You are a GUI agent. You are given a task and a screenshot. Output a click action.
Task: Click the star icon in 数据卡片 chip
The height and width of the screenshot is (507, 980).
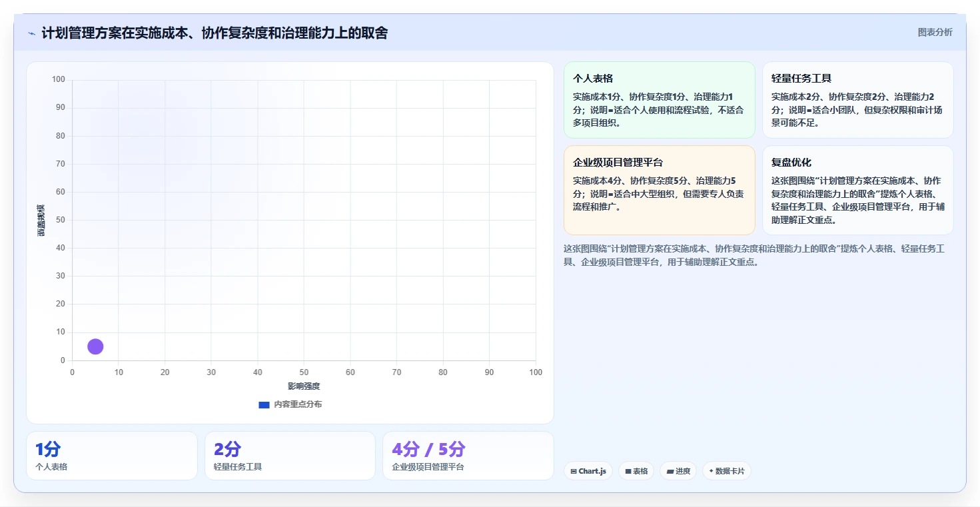click(712, 472)
